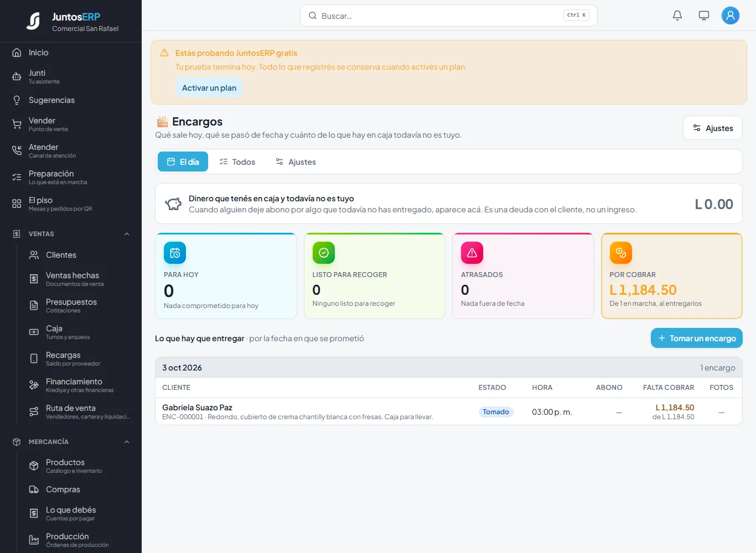Click the Tomado status badge

(496, 412)
